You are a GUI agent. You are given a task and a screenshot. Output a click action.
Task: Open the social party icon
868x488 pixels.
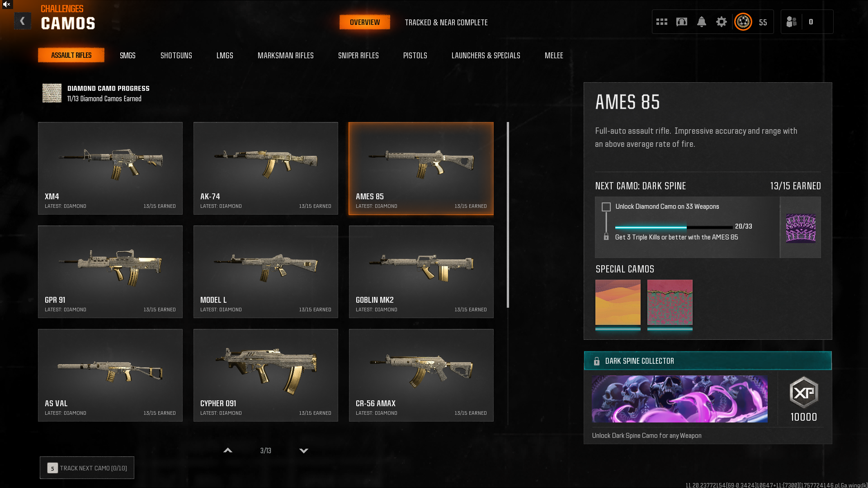[x=791, y=22]
